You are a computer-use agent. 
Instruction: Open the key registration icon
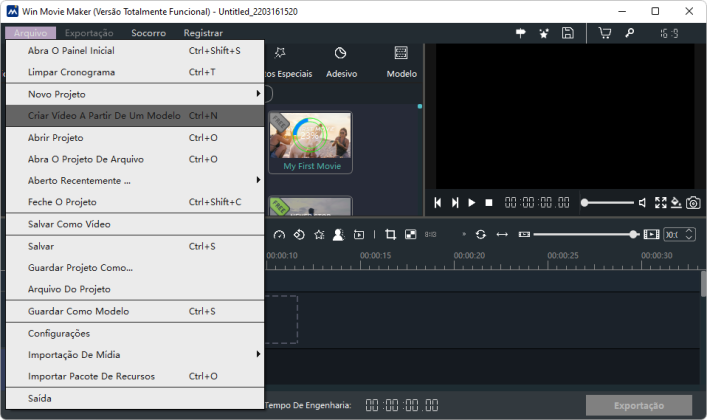[x=629, y=33]
